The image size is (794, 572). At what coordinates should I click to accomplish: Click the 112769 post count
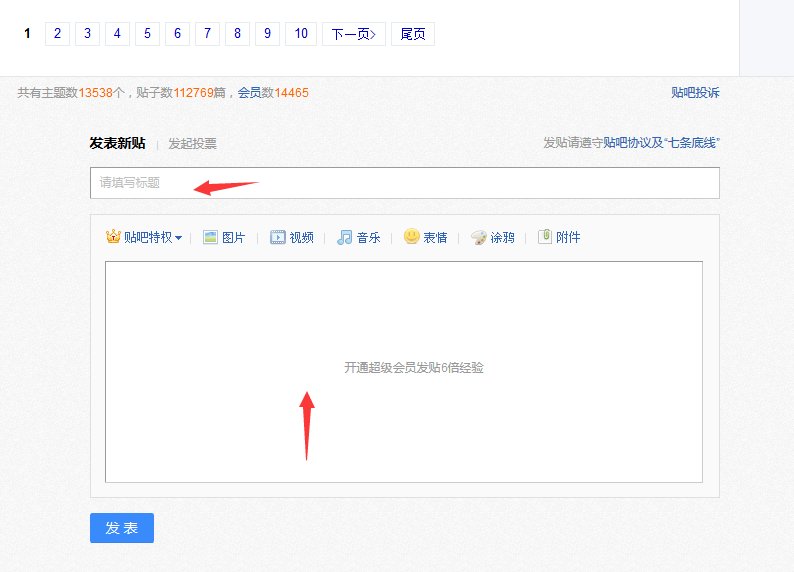[193, 93]
